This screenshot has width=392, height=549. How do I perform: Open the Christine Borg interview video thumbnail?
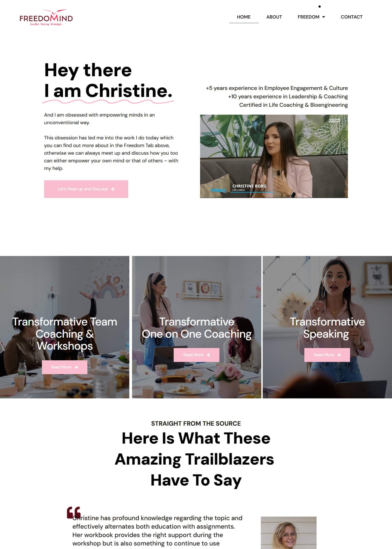click(274, 156)
